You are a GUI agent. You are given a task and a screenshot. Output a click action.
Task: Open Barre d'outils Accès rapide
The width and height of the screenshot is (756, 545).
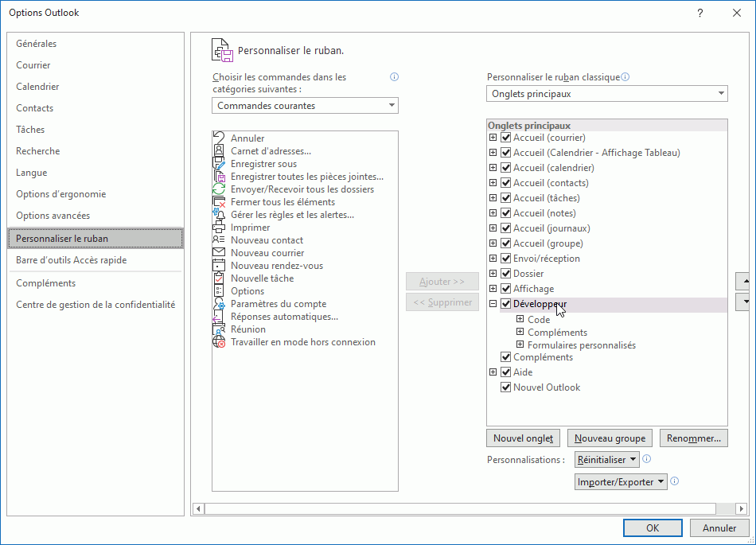click(x=95, y=260)
